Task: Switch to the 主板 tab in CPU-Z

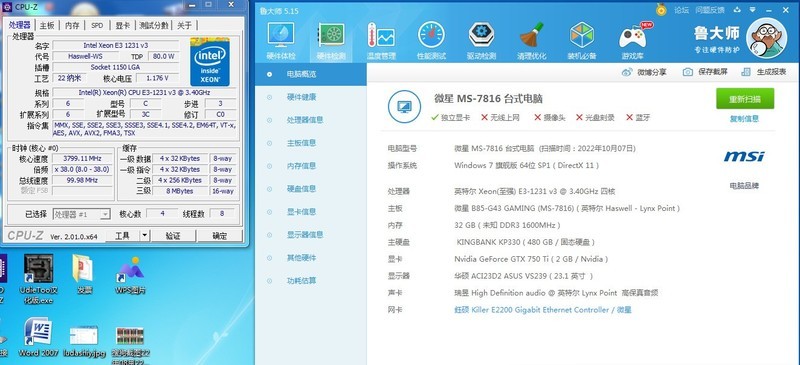Action: (47, 25)
